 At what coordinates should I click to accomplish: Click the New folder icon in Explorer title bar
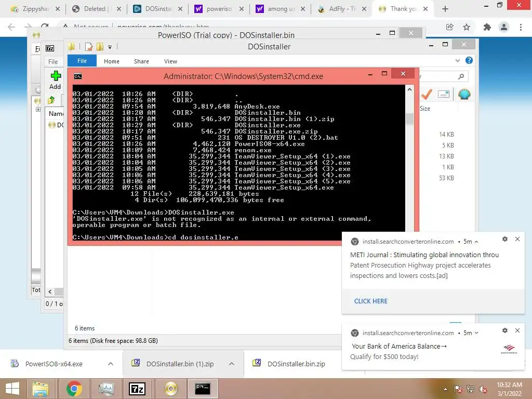click(x=100, y=46)
